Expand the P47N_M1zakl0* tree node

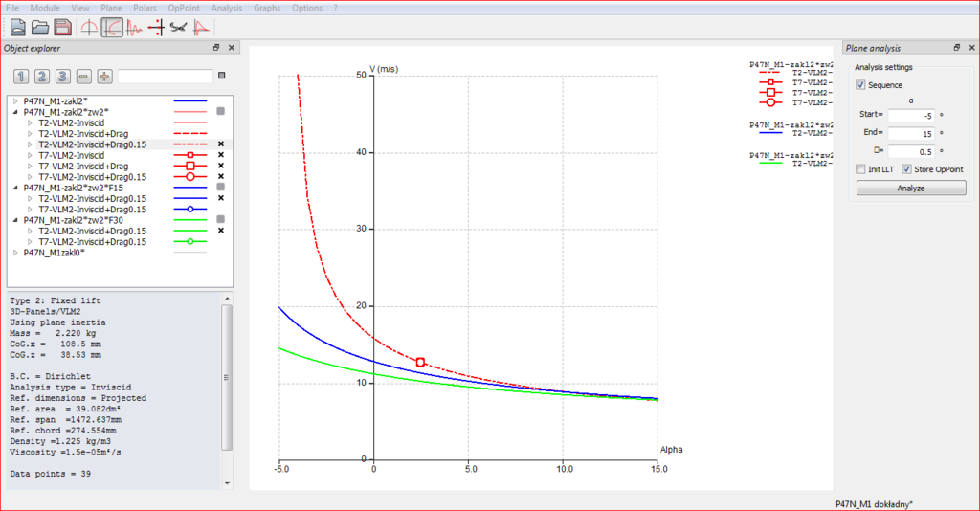[x=15, y=253]
